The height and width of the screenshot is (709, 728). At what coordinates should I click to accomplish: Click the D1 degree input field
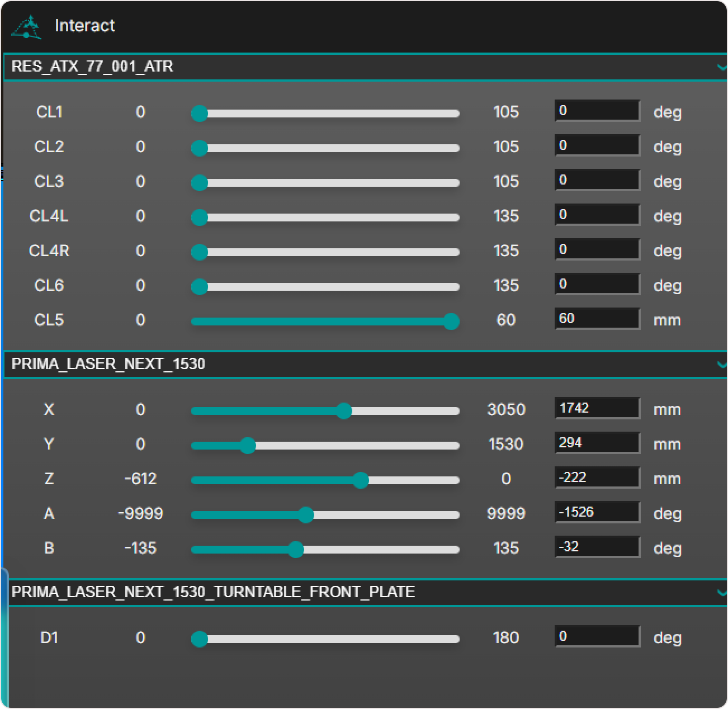point(597,636)
